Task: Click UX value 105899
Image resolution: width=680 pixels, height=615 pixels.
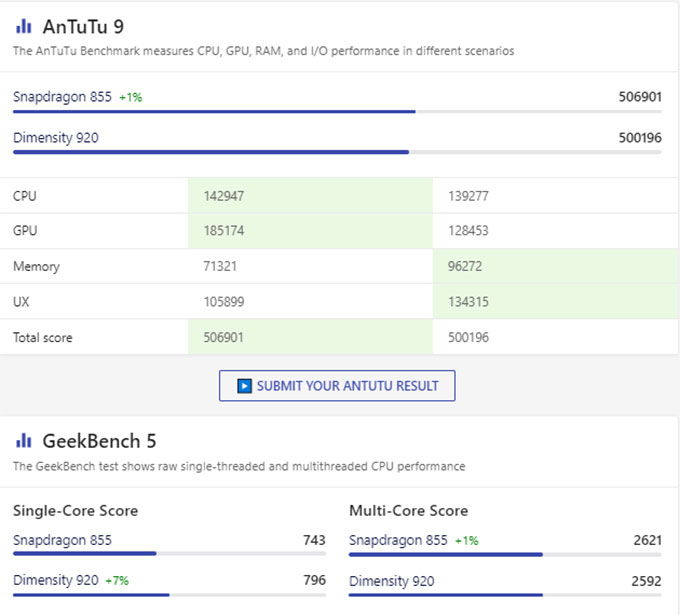Action: [224, 301]
